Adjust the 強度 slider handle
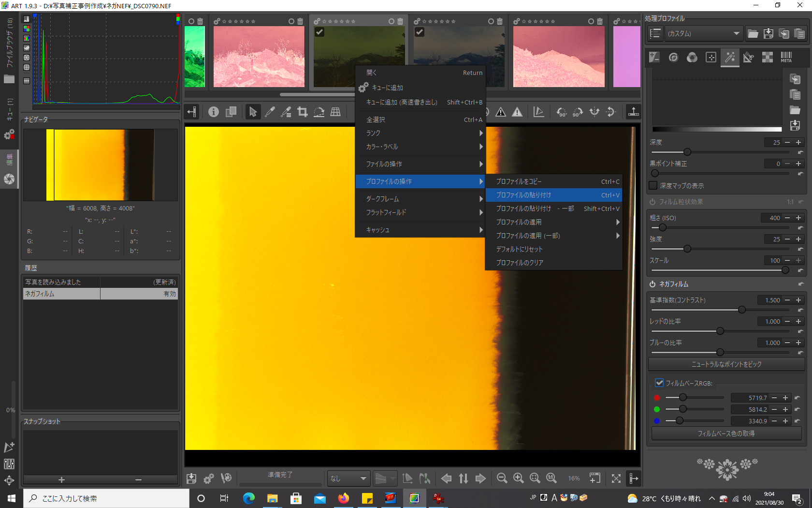 click(687, 249)
